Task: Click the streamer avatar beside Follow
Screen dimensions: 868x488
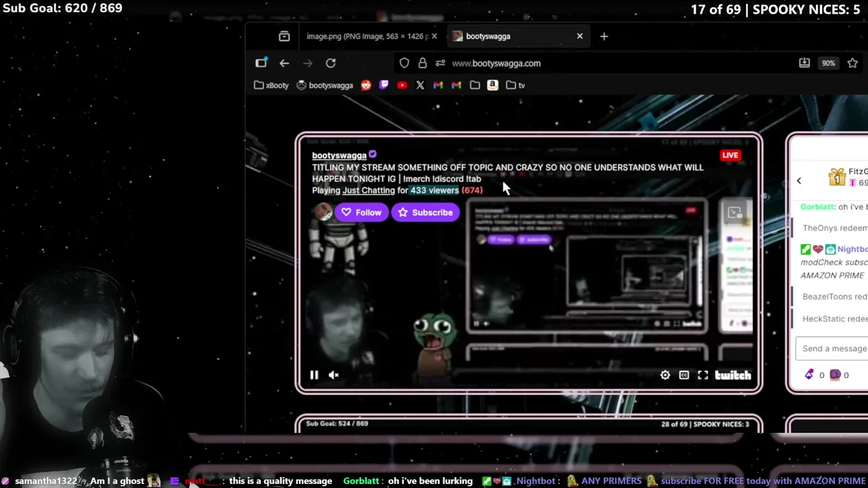Action: point(323,212)
